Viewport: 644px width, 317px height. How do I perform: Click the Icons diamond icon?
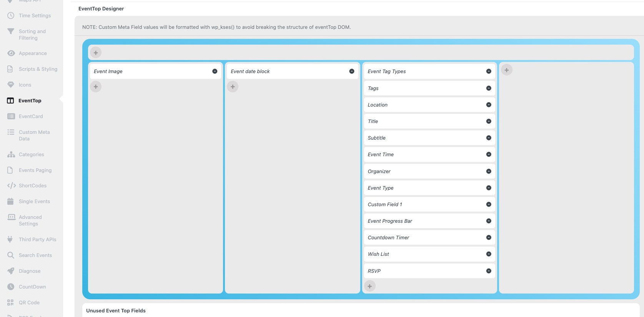click(11, 85)
